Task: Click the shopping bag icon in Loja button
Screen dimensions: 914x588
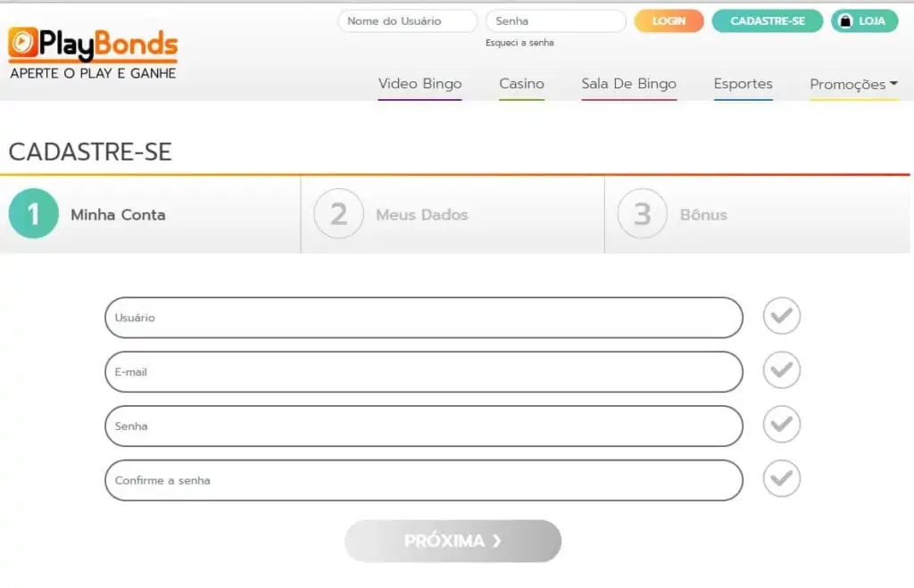Action: point(844,21)
